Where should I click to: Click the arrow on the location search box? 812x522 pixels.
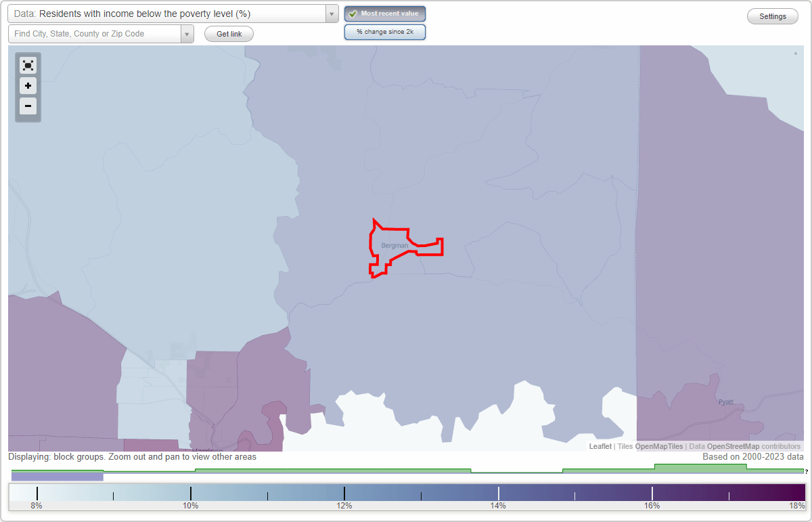click(187, 33)
